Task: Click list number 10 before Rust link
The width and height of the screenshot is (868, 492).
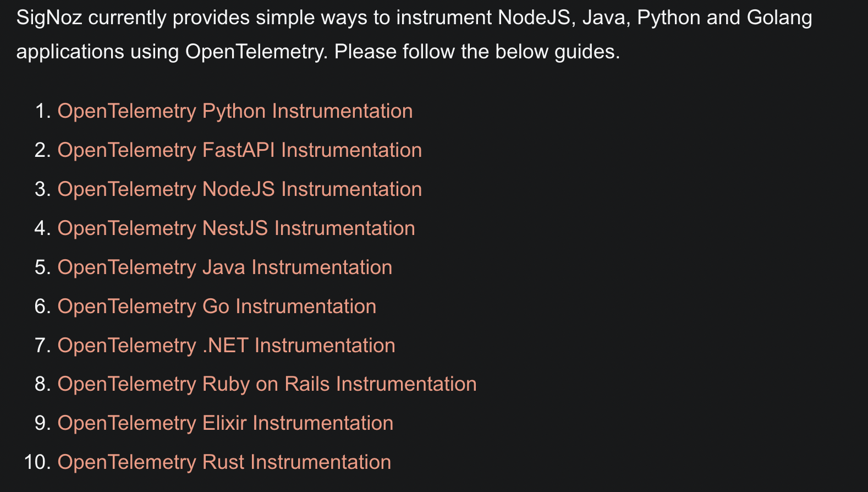Action: [37, 462]
